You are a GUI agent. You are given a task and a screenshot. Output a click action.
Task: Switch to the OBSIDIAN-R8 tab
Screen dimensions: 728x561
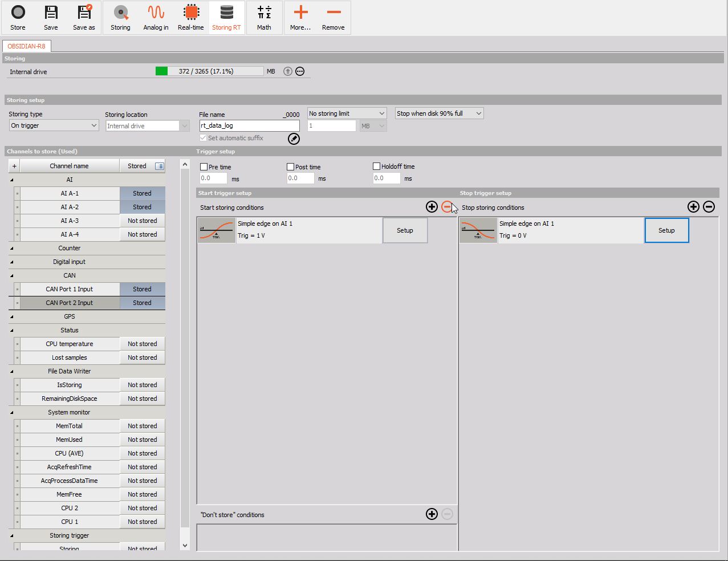26,46
